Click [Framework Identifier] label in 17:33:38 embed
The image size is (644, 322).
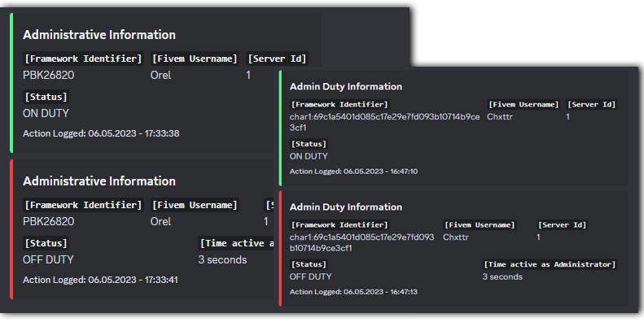[83, 59]
